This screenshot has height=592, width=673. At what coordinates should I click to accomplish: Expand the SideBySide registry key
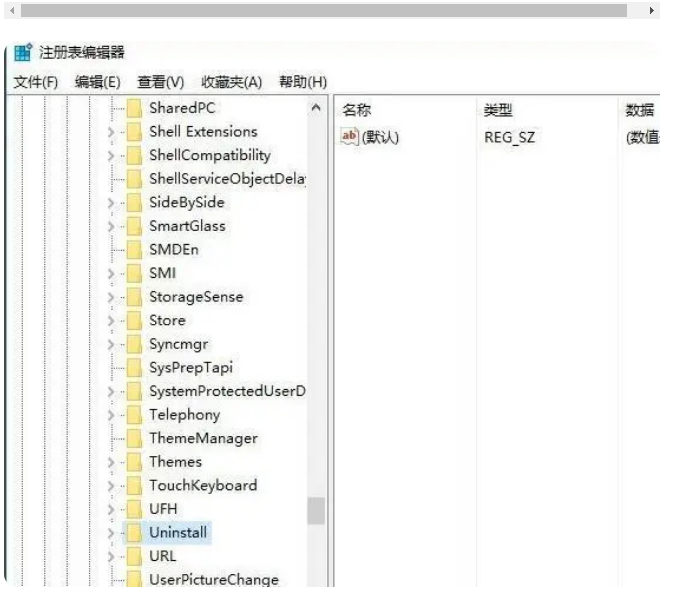[x=111, y=203]
